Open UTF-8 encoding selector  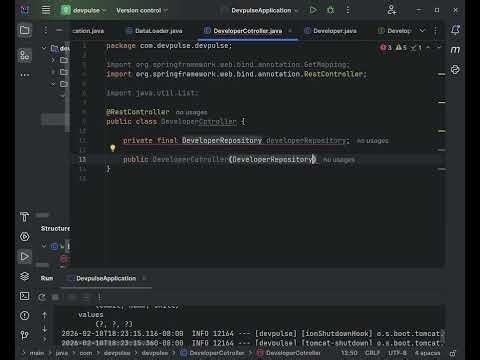pos(397,353)
